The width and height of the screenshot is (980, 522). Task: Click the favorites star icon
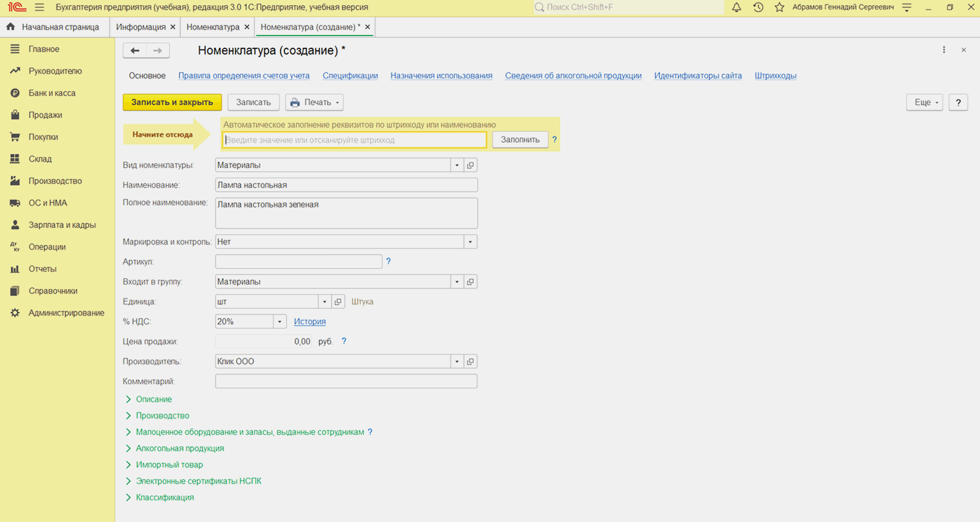pos(780,8)
